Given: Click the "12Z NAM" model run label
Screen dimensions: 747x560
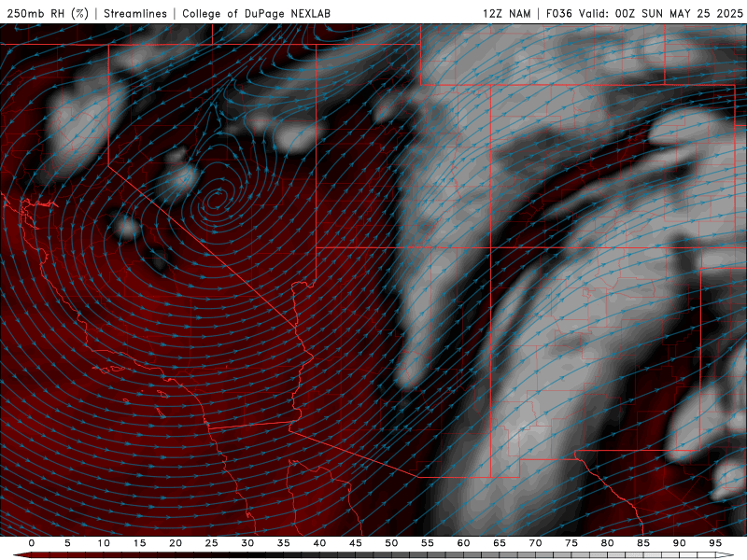Looking at the screenshot, I should click(x=506, y=13).
